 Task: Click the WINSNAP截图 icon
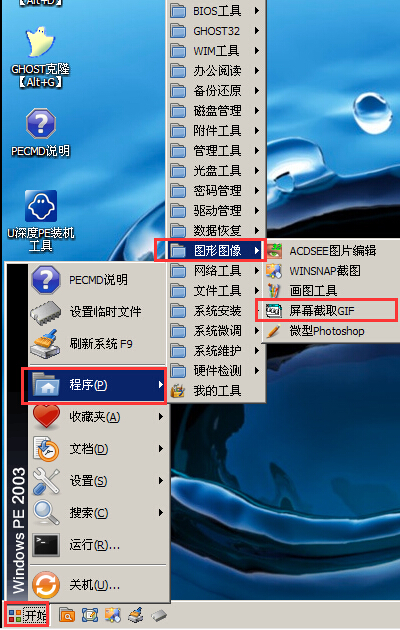274,271
